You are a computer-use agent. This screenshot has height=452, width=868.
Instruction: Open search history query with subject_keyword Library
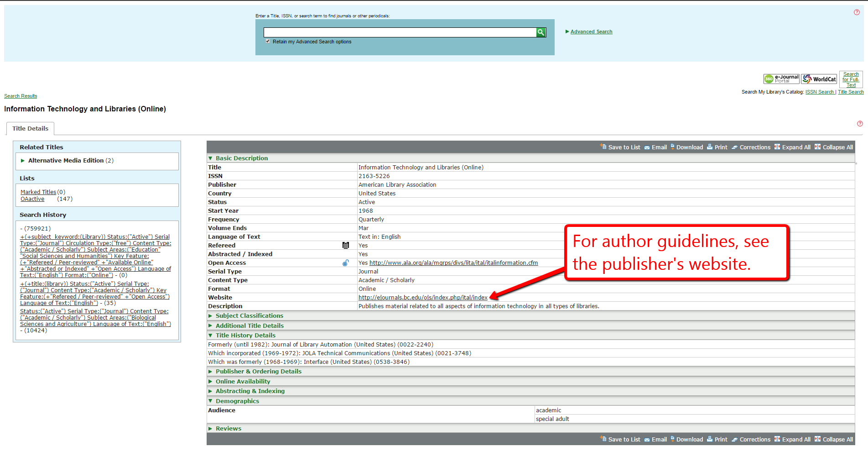click(96, 256)
